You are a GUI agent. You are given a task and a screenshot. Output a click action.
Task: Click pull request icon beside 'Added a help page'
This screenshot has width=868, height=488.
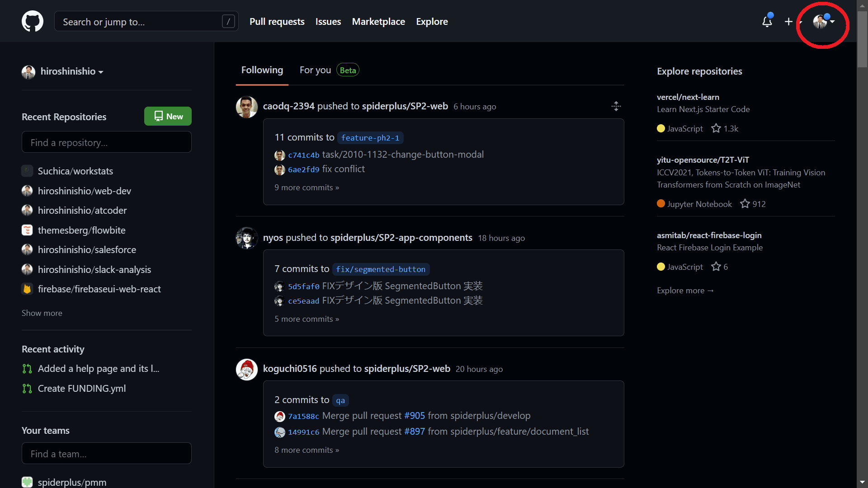[x=27, y=369]
